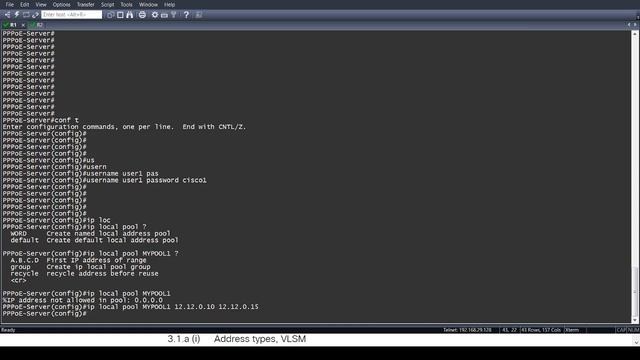Image resolution: width=640 pixels, height=360 pixels.
Task: Open the Options menu
Action: 62,4
